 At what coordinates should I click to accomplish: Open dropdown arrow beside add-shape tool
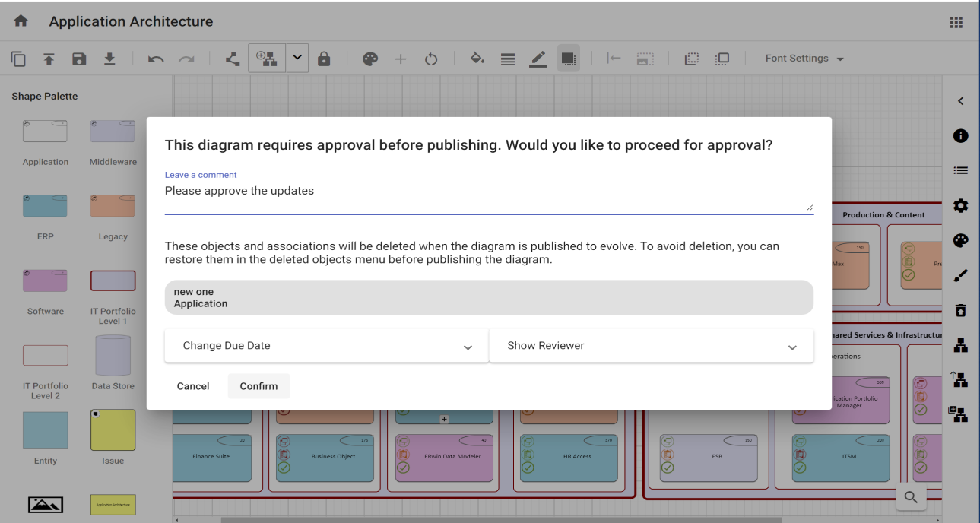click(297, 59)
